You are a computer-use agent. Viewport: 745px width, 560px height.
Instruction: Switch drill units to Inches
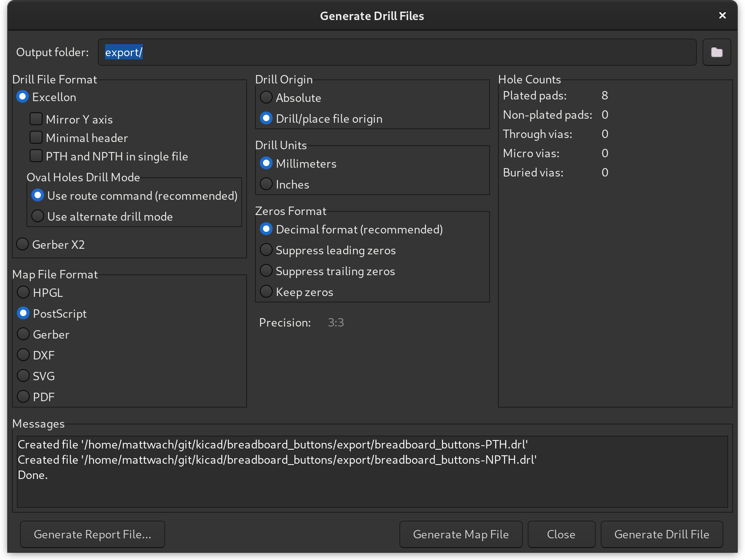(266, 184)
